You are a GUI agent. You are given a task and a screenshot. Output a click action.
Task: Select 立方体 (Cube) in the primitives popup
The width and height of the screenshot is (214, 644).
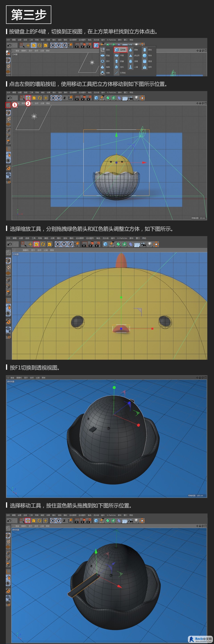coord(121,50)
